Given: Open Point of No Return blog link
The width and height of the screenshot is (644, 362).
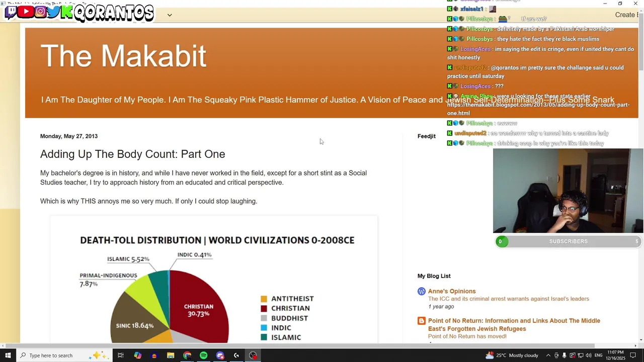Looking at the screenshot, I should [514, 324].
